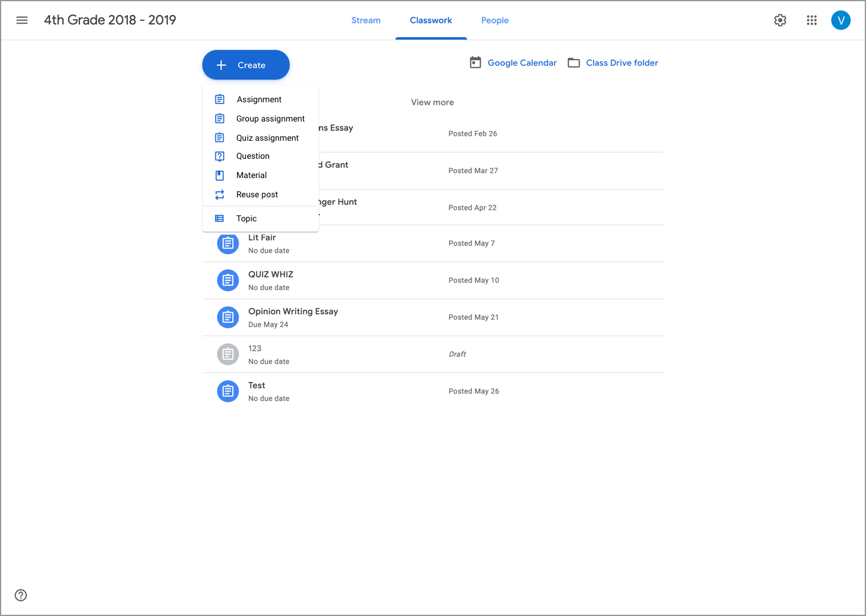Open the main hamburger menu
The width and height of the screenshot is (866, 616).
22,20
